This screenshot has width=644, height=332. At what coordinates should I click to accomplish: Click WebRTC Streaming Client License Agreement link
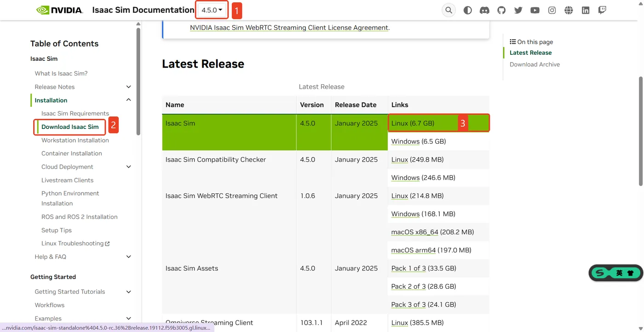(x=289, y=28)
